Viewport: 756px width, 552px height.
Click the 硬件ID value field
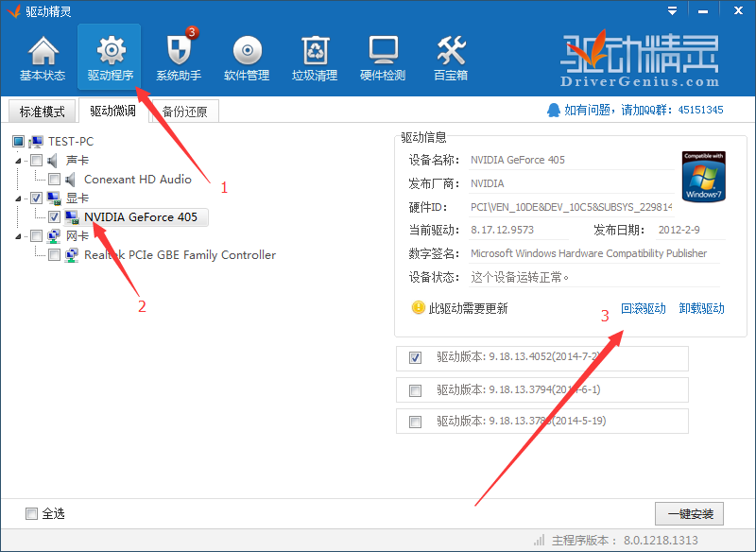572,207
